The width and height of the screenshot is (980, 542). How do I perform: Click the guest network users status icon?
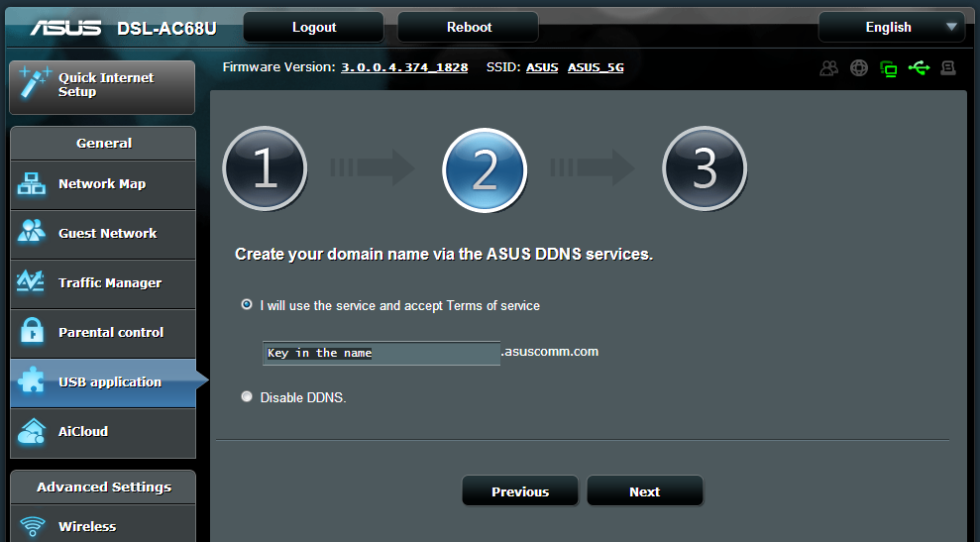pos(829,67)
